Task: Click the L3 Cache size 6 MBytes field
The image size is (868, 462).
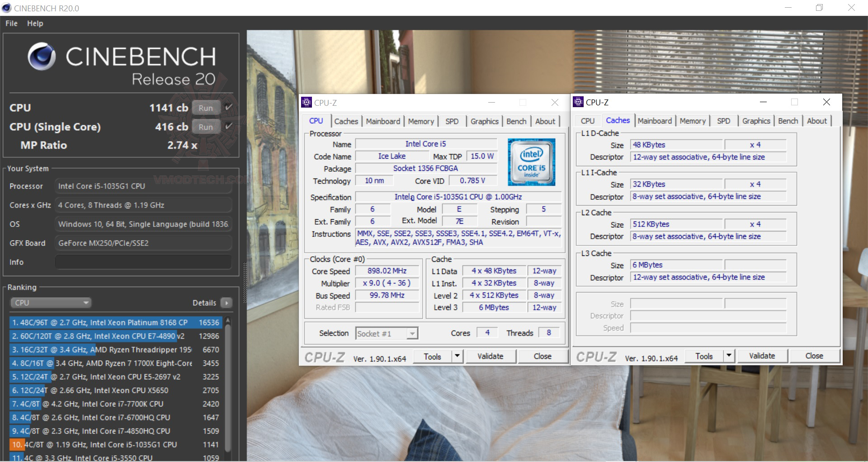Action: (677, 265)
